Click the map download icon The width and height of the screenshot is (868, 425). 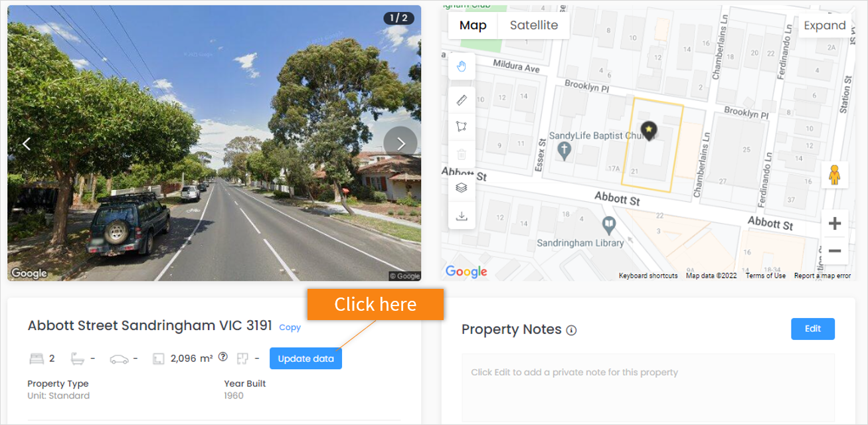tap(462, 216)
